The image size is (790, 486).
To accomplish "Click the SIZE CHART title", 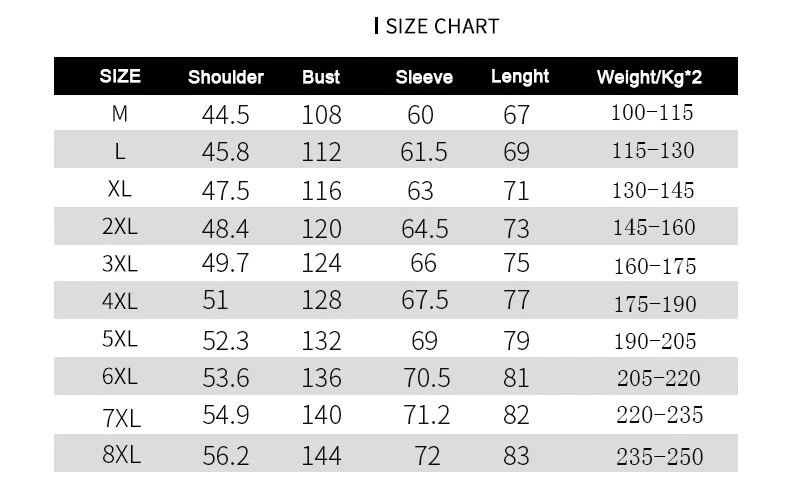I will pos(442,26).
